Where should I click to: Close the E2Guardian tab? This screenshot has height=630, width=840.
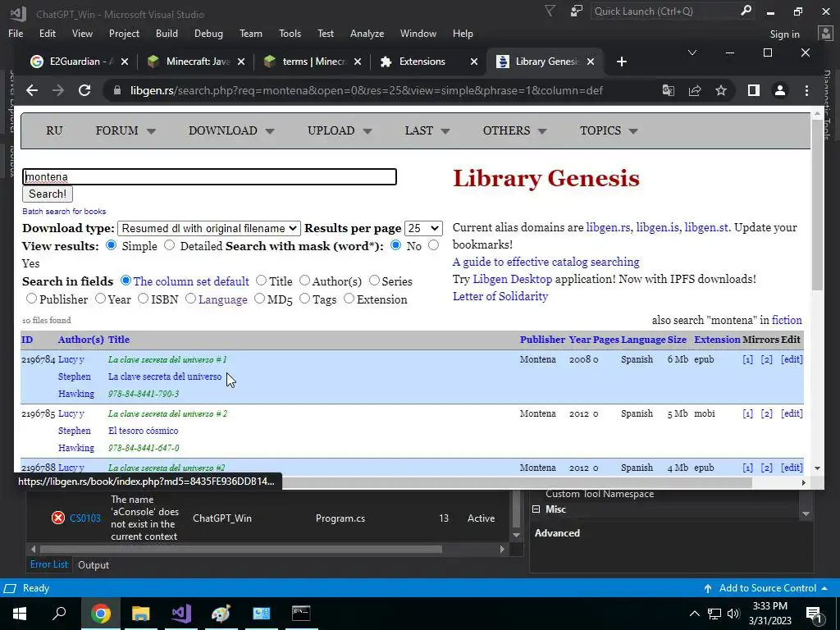pos(125,62)
